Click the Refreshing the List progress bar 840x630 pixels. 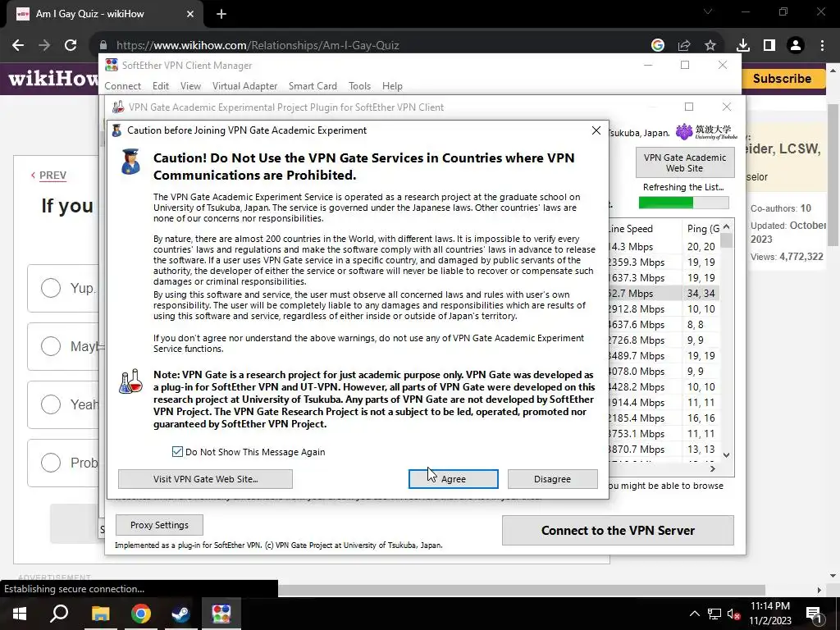[683, 203]
